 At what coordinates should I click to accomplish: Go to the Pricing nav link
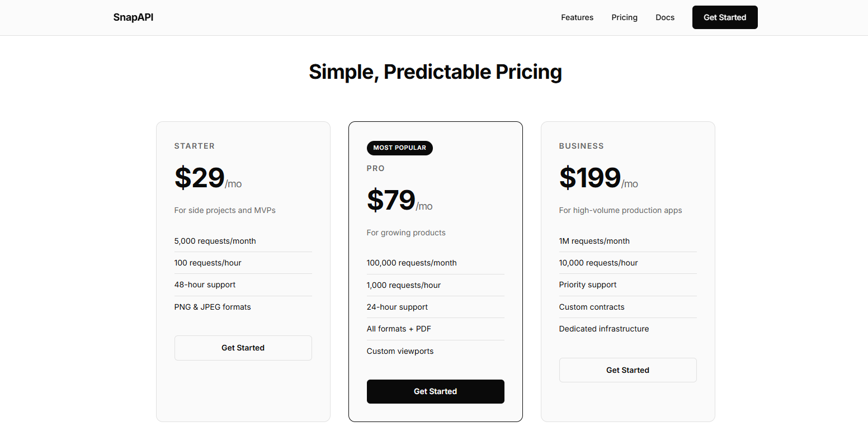click(624, 17)
